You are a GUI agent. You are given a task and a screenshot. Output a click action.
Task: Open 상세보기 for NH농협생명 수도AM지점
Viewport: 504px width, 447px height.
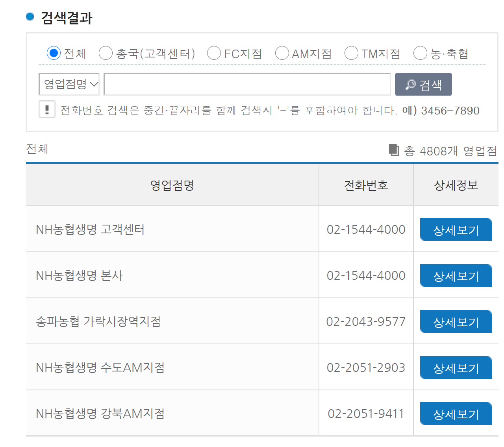pos(456,368)
